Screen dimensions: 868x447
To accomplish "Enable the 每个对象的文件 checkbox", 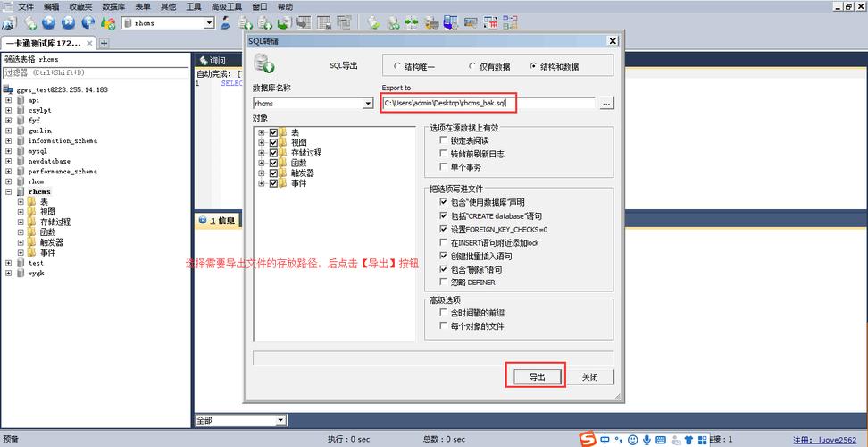I will click(443, 326).
